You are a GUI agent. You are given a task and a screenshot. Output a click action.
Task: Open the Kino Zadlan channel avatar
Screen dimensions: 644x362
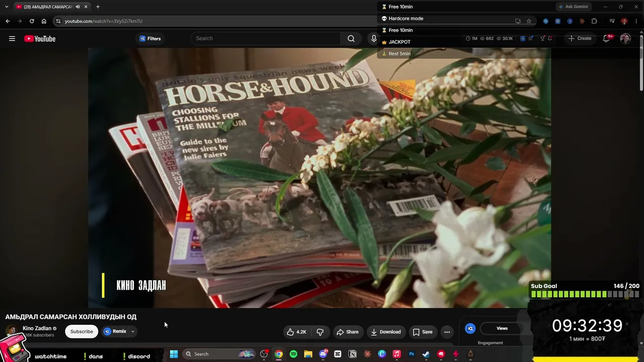[11, 331]
